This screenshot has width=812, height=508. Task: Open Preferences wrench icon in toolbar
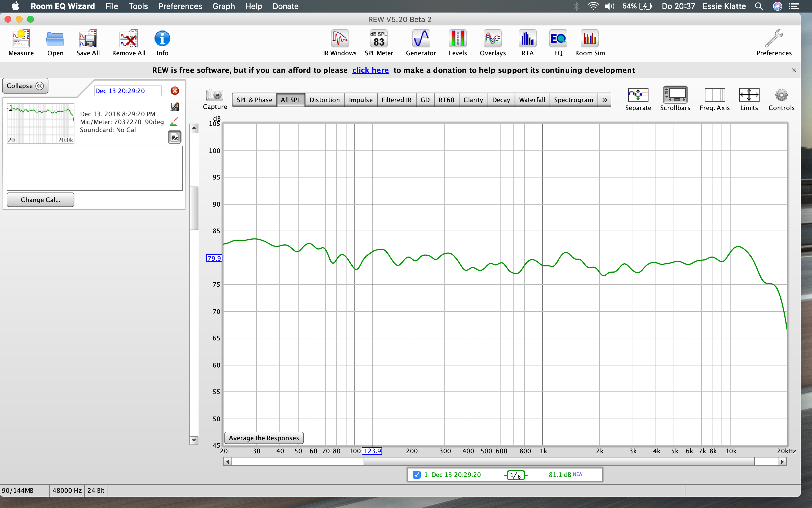click(774, 43)
